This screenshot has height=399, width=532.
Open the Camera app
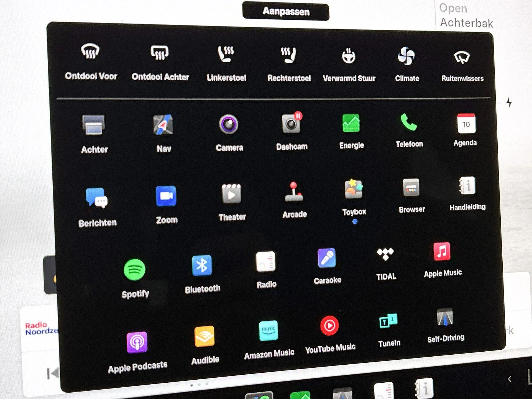[x=229, y=124]
